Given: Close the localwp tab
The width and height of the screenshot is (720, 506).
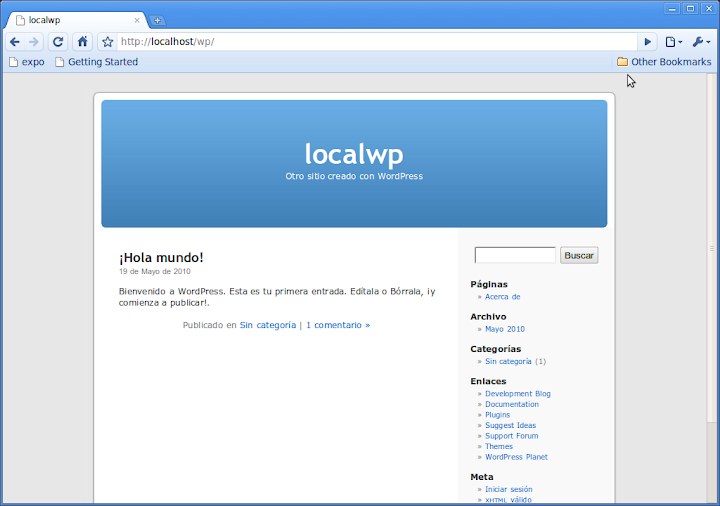Looking at the screenshot, I should (137, 20).
